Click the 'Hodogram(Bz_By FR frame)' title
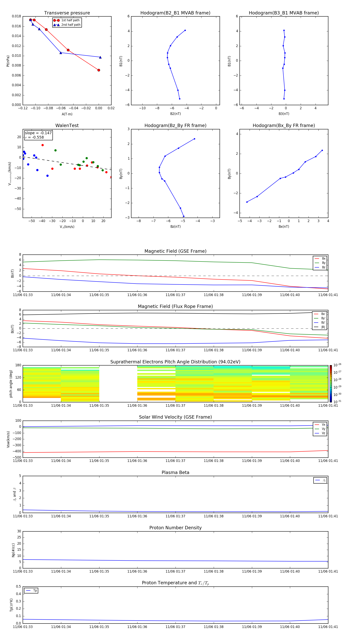The width and height of the screenshot is (351, 644). pyautogui.click(x=175, y=125)
